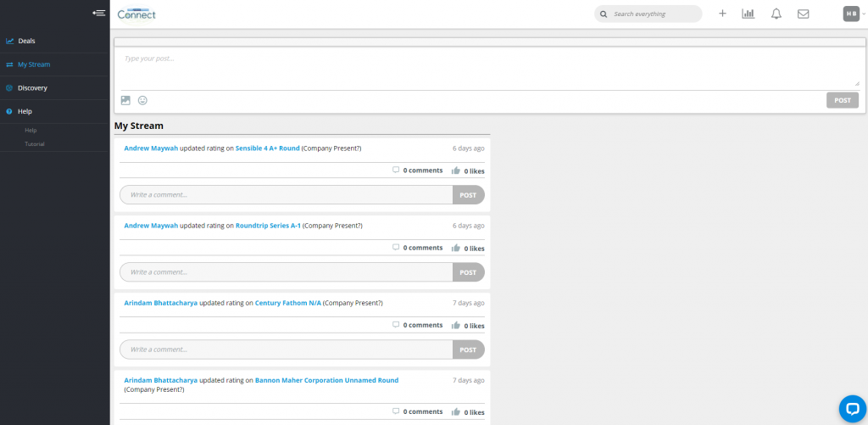Open the emoji picker smiley icon
This screenshot has width=868, height=425.
point(142,100)
